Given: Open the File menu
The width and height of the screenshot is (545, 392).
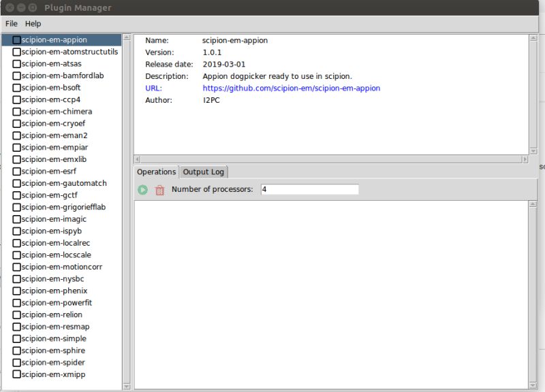Looking at the screenshot, I should click(x=11, y=23).
